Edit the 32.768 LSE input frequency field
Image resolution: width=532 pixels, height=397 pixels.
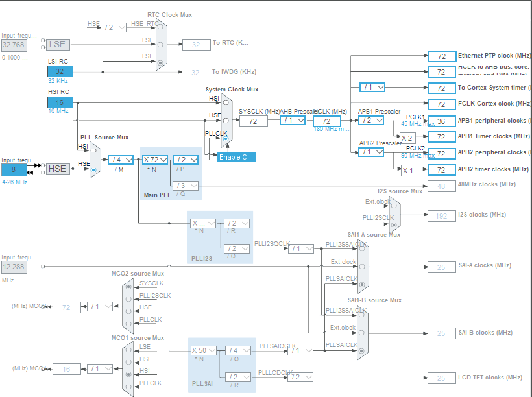13,44
